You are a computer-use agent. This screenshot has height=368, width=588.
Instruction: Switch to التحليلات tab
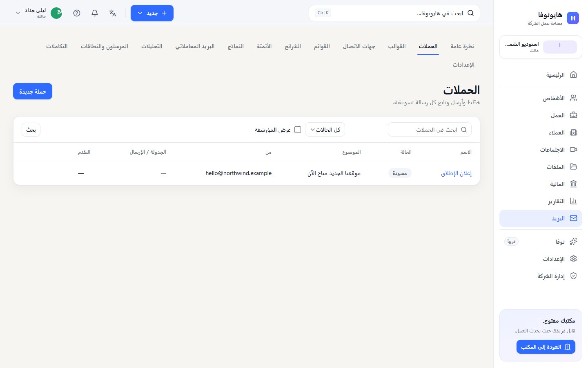(152, 46)
